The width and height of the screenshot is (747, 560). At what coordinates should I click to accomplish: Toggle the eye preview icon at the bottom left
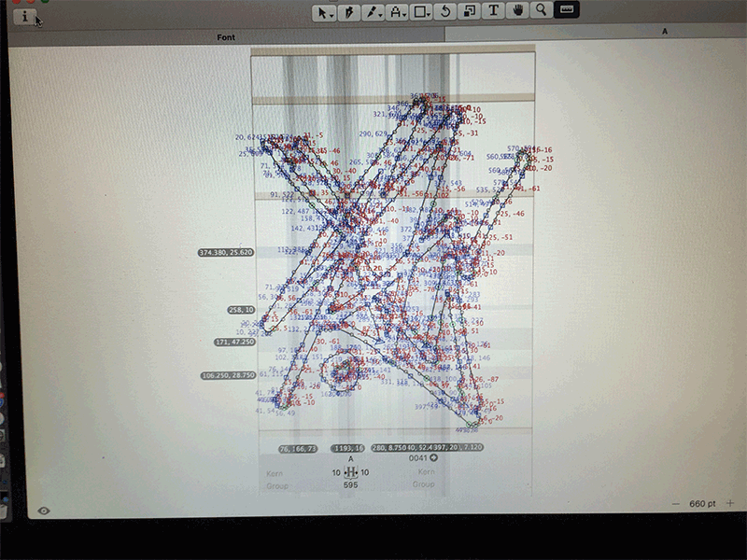pyautogui.click(x=43, y=511)
